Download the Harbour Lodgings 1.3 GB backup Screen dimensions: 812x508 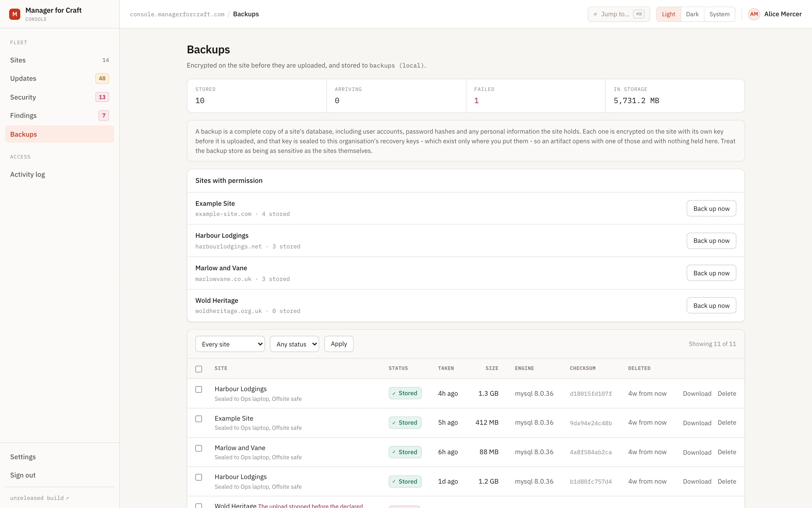click(x=697, y=393)
